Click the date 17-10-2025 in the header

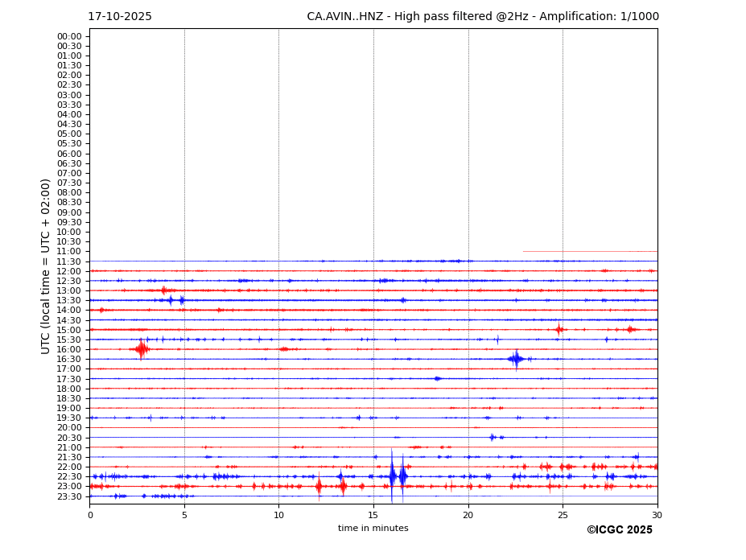pos(120,17)
